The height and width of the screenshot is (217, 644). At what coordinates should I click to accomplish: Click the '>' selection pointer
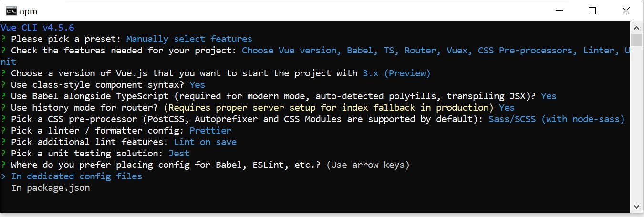(3, 176)
